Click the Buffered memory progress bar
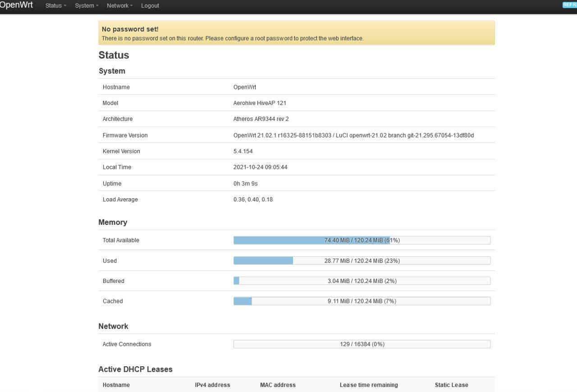 362,281
